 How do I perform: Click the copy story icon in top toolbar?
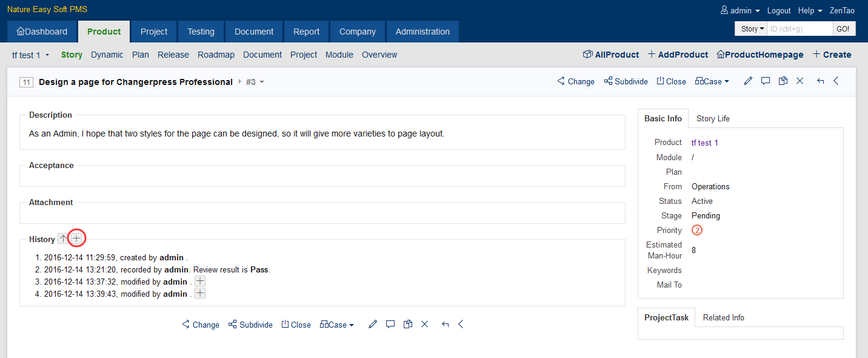click(783, 81)
